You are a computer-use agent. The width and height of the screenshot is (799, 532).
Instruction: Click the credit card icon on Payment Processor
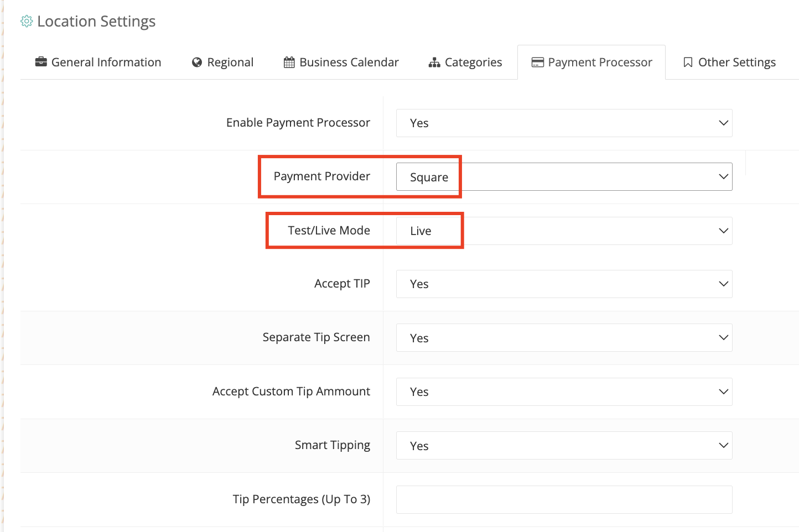(x=537, y=62)
